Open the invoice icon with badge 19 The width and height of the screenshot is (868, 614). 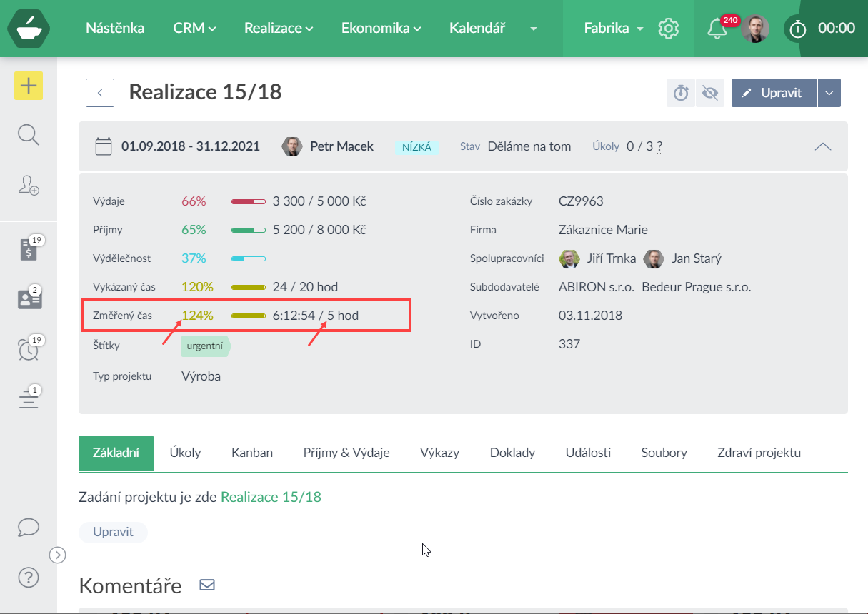coord(29,250)
